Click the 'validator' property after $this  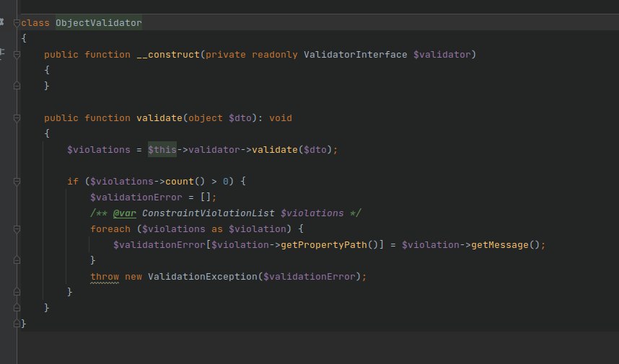coord(214,150)
